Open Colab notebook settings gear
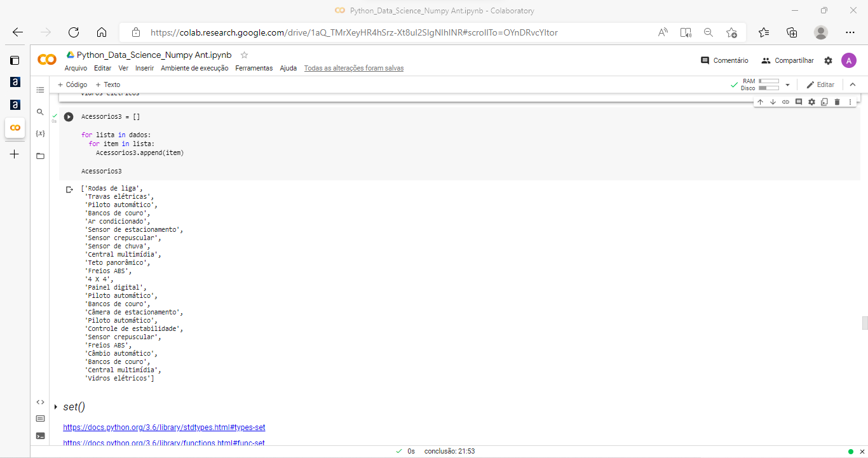The width and height of the screenshot is (868, 458). tap(828, 60)
